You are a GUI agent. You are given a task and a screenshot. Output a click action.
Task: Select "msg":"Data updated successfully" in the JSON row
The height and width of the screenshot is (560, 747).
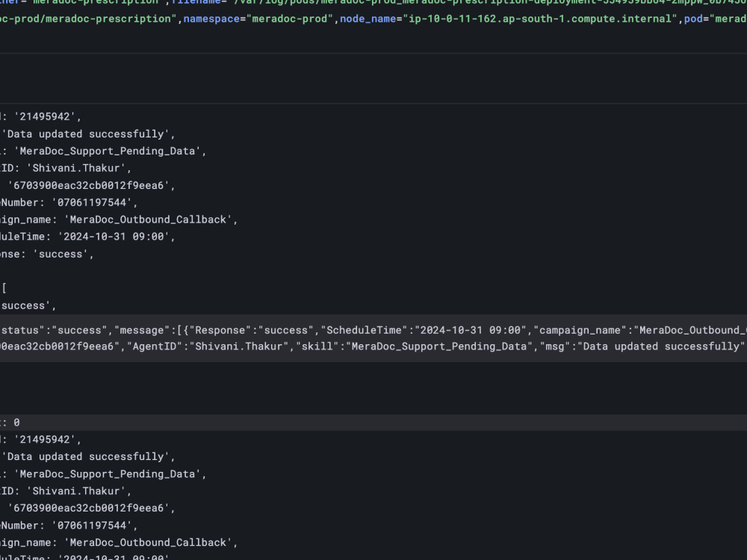pos(642,346)
